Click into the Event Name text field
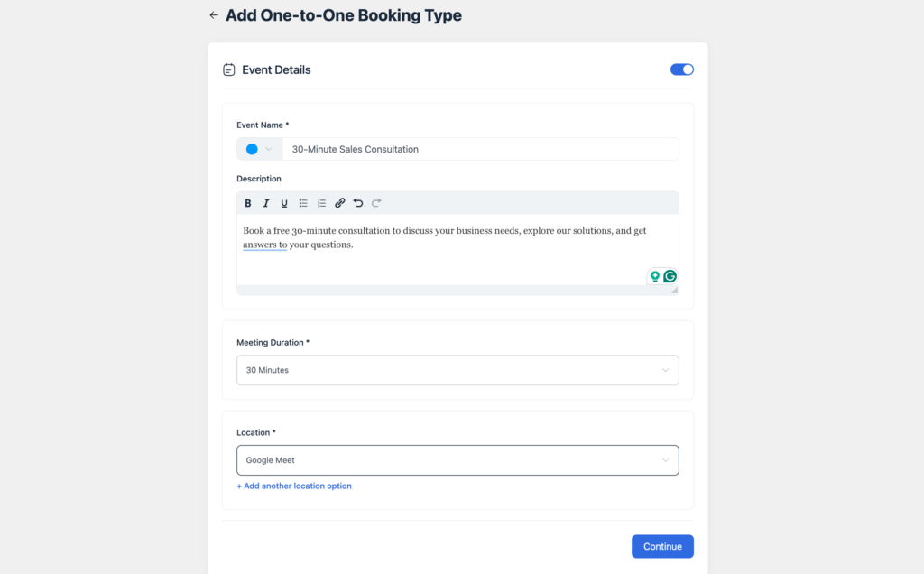 tap(480, 149)
